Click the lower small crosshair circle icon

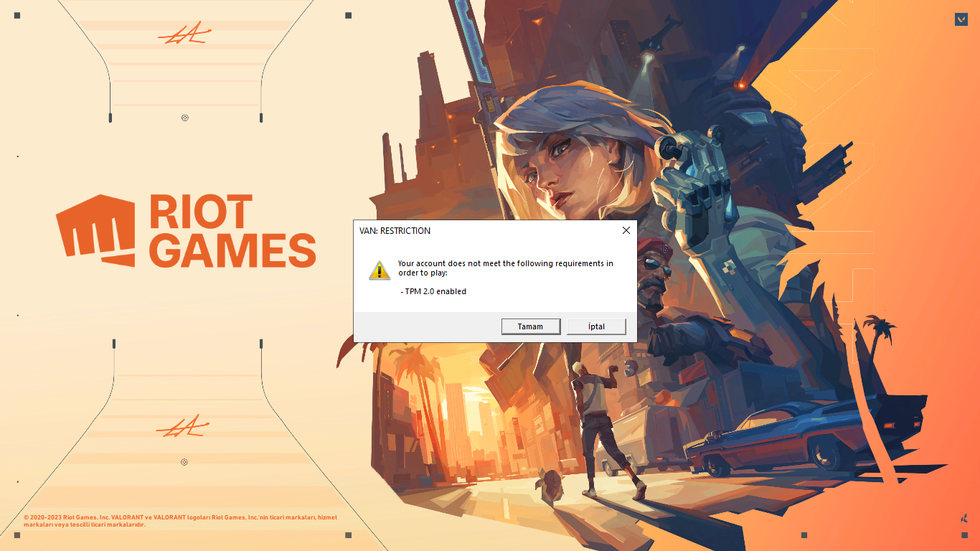(184, 462)
